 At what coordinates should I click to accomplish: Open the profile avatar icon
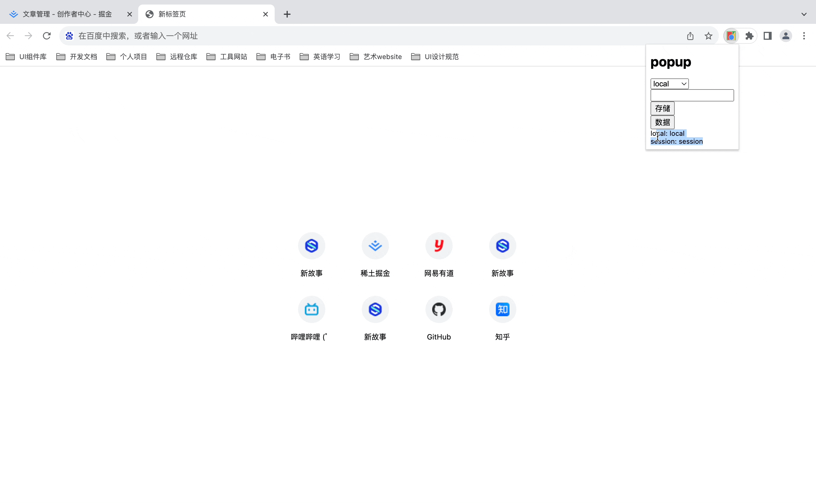[786, 36]
